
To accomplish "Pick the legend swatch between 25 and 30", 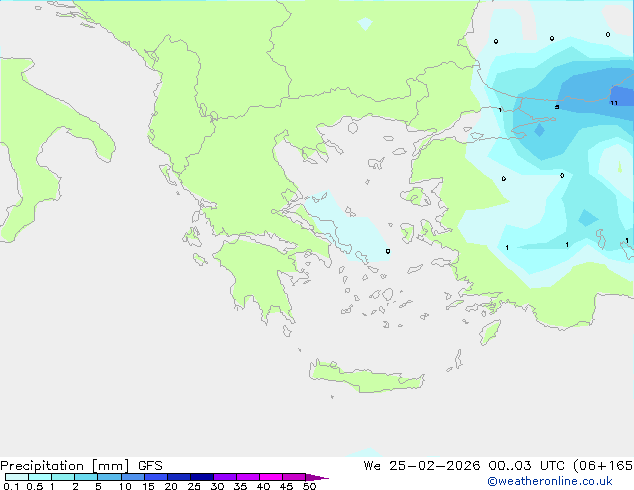I will (x=202, y=477).
